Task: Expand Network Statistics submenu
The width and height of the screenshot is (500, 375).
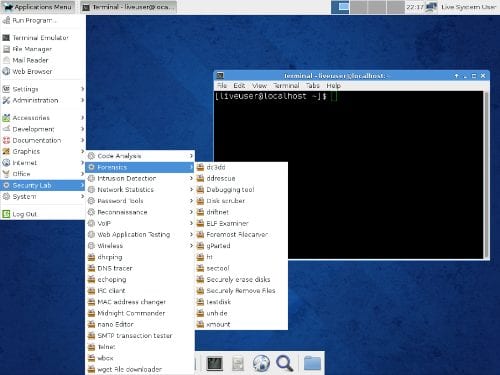Action: (140, 190)
